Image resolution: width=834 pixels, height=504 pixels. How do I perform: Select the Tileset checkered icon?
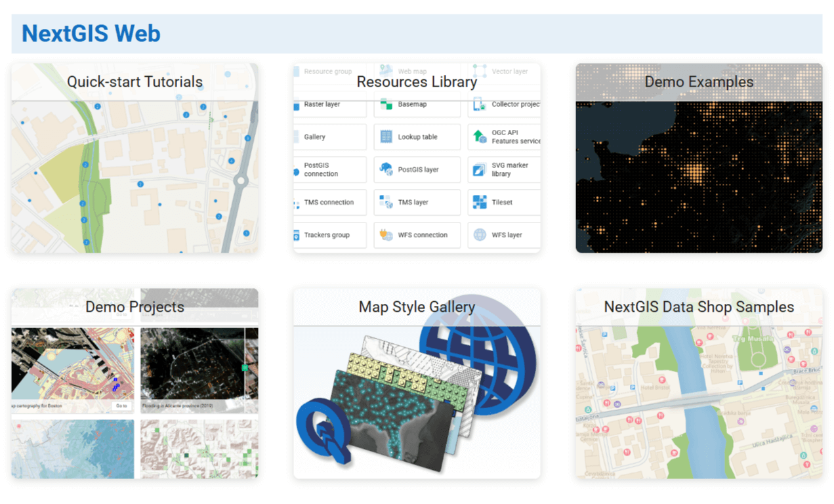coord(480,202)
